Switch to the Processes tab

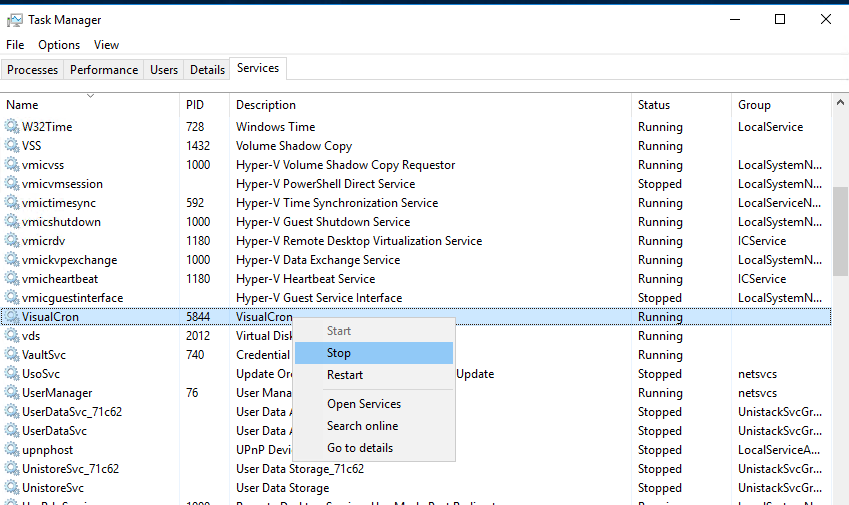pos(33,70)
